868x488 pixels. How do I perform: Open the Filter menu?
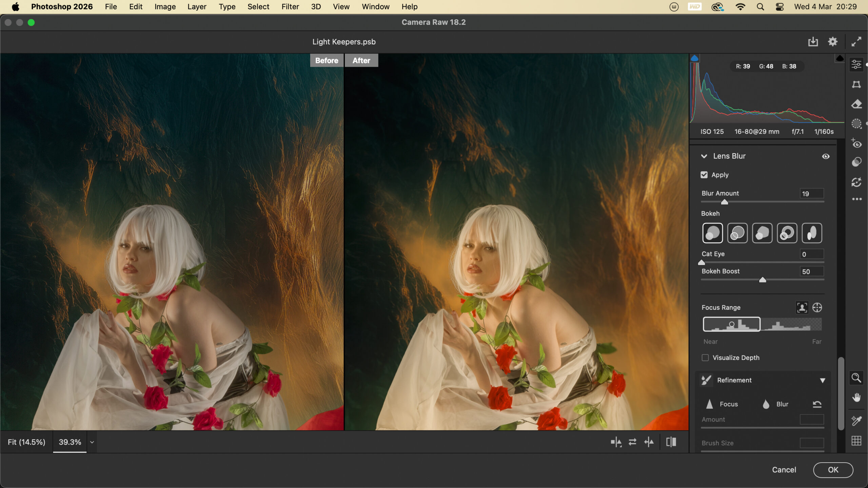pos(290,7)
